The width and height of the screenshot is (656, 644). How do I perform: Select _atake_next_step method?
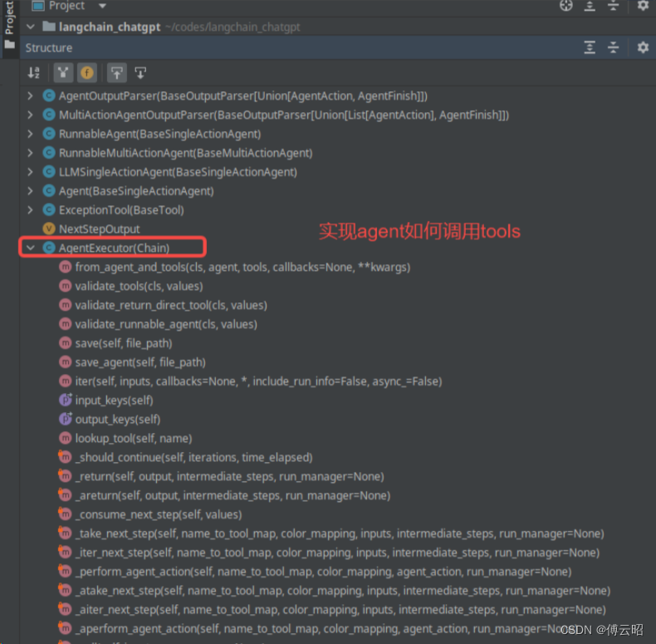343,591
